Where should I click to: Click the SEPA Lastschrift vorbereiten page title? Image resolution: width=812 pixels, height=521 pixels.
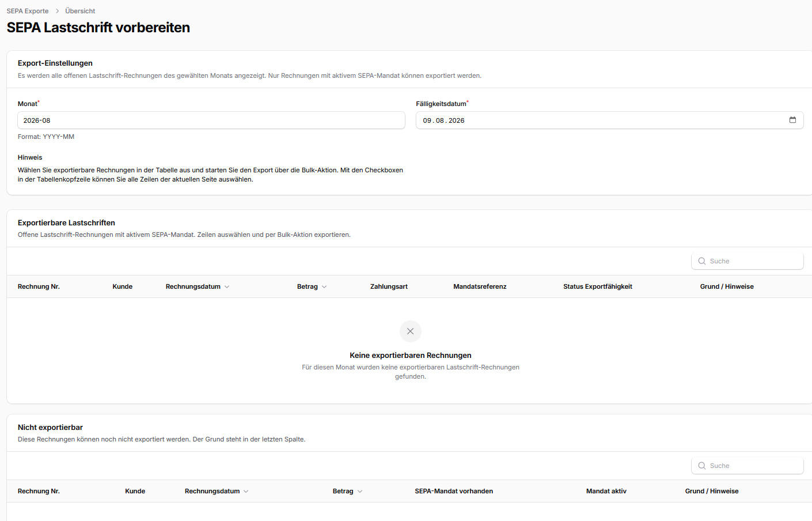98,28
